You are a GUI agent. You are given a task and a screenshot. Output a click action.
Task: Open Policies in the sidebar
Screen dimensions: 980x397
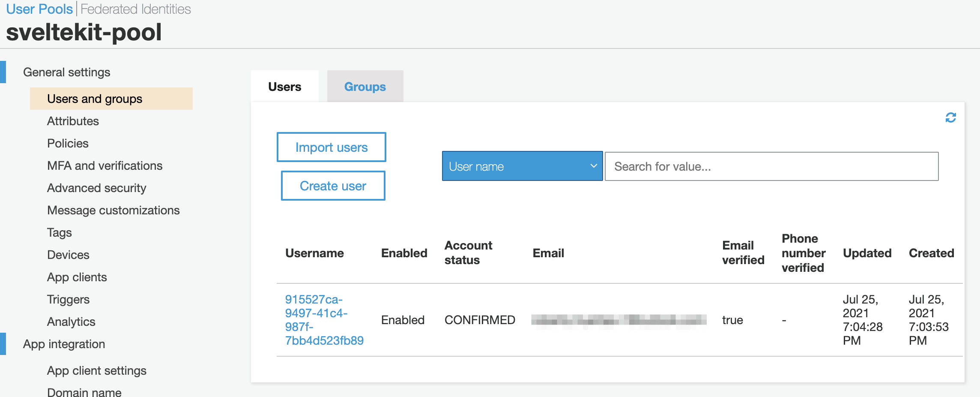68,143
